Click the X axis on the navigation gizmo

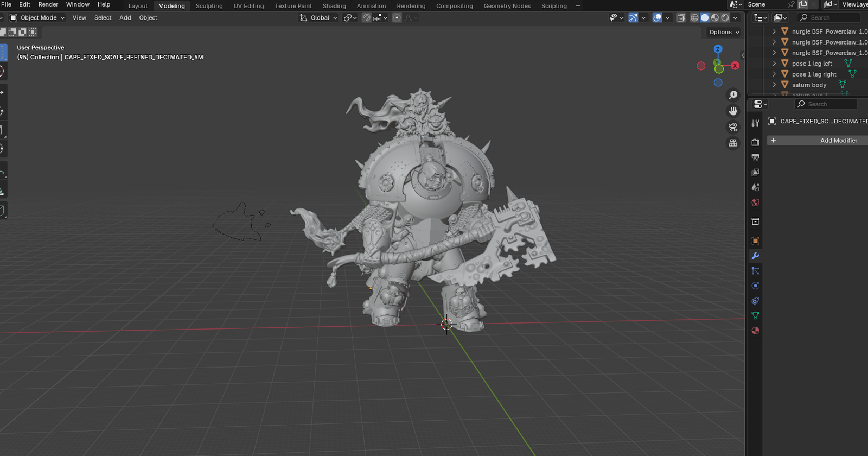pyautogui.click(x=735, y=66)
